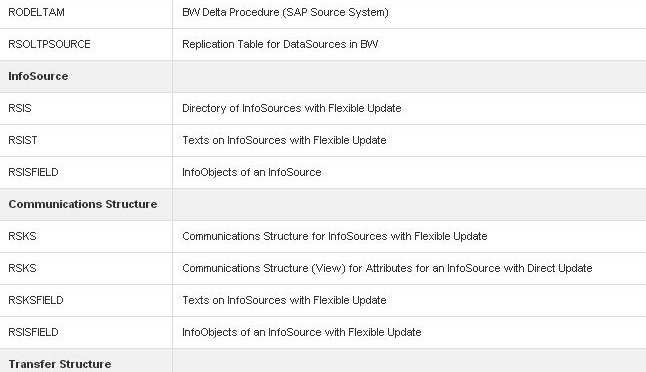Click the RSISFIELD entry under InfoSource
The image size is (646, 372).
33,172
